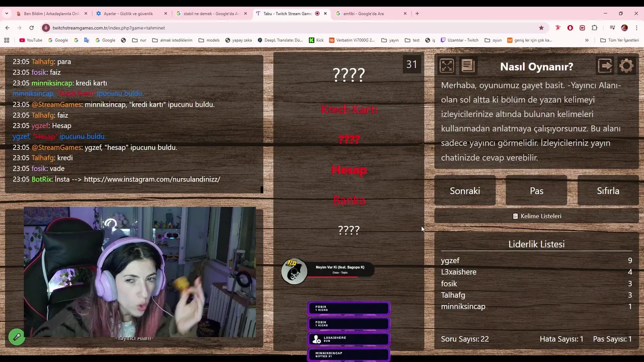This screenshot has height=362, width=644.
Task: Open the new tab plus button
Action: pyautogui.click(x=417, y=14)
